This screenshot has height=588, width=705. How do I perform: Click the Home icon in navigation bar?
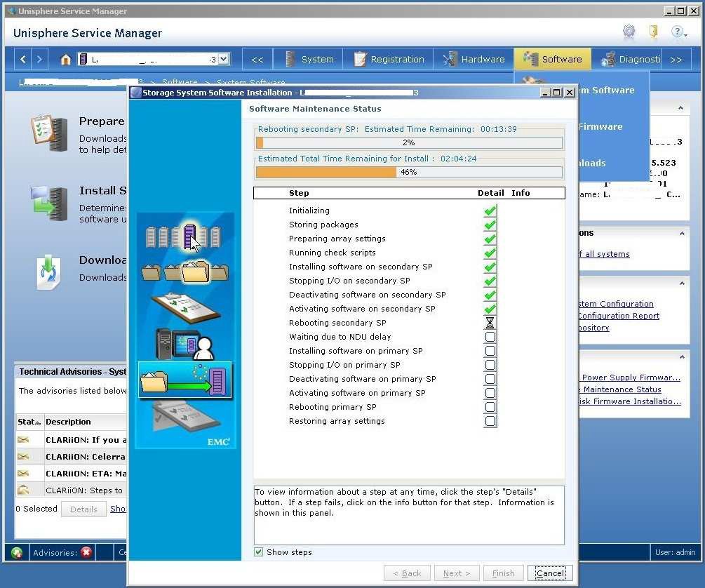tap(66, 60)
